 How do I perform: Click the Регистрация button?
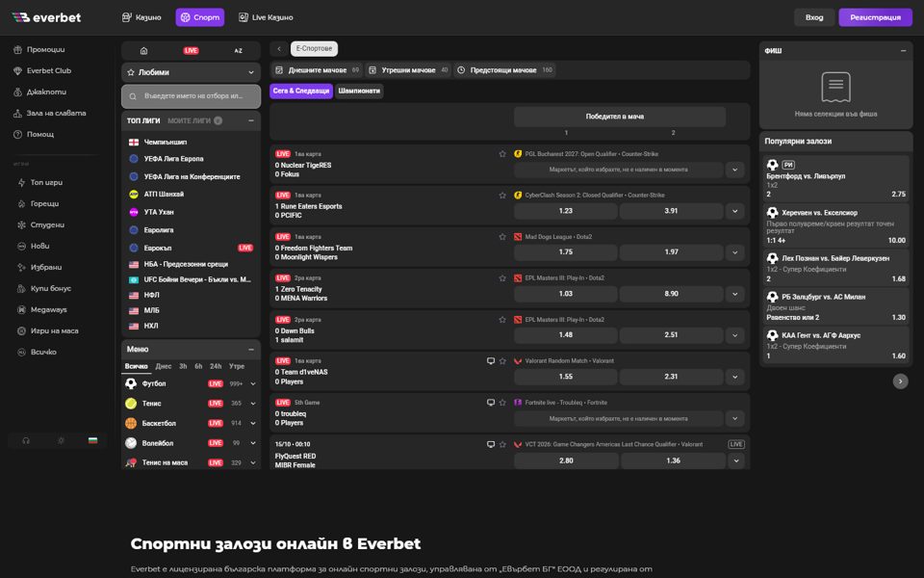coord(875,17)
